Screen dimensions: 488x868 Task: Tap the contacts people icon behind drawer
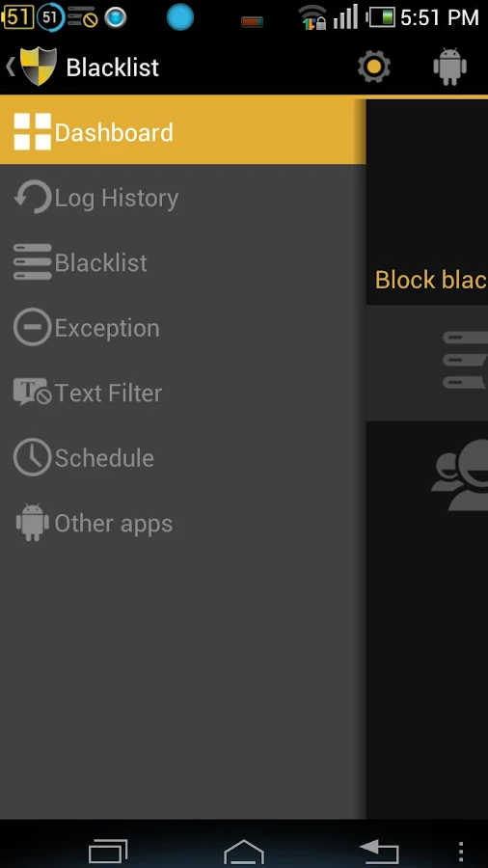pyautogui.click(x=459, y=475)
